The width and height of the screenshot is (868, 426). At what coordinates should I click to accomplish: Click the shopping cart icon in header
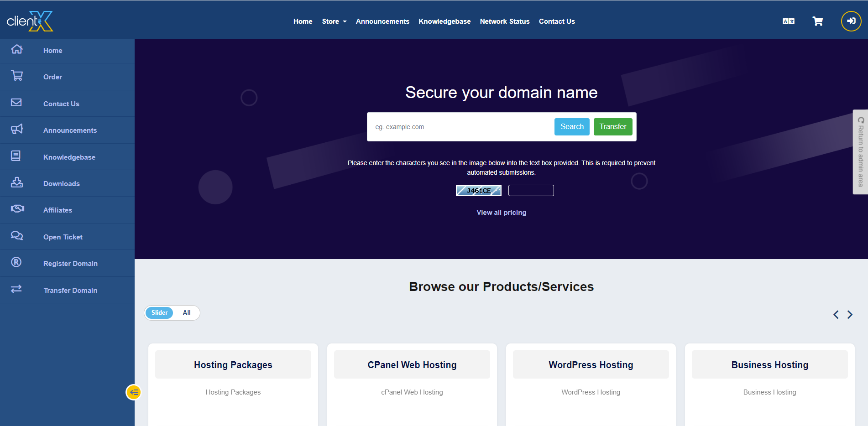(x=817, y=21)
